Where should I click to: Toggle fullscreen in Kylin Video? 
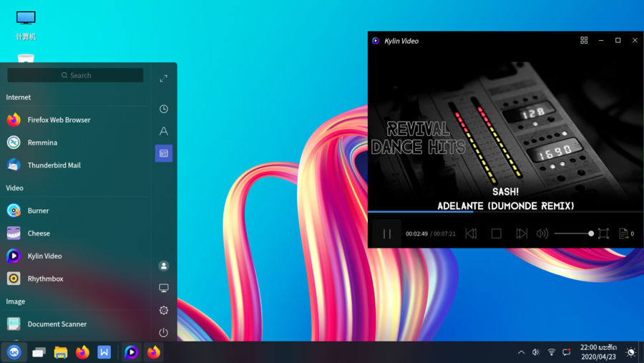(603, 233)
